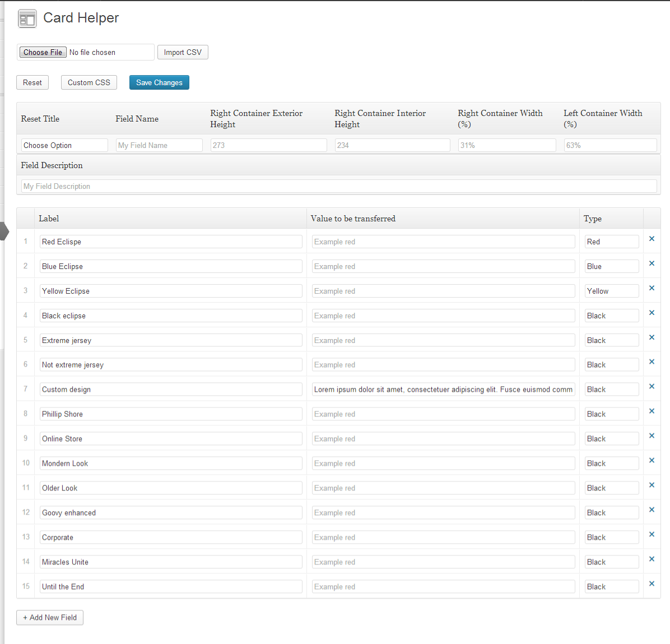Focus the My Field Description input
Viewport: 670px width, 644px height.
[339, 186]
